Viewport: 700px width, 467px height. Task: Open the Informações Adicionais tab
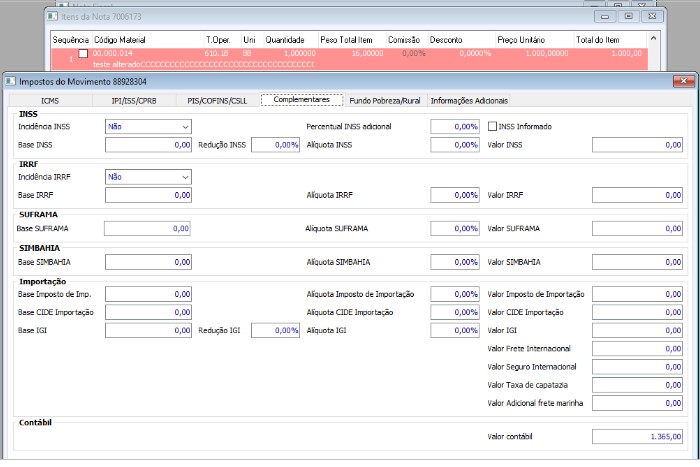(x=468, y=101)
